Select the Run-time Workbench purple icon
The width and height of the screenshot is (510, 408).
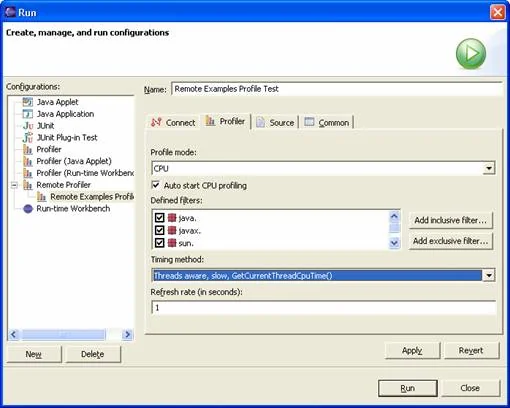tap(28, 209)
